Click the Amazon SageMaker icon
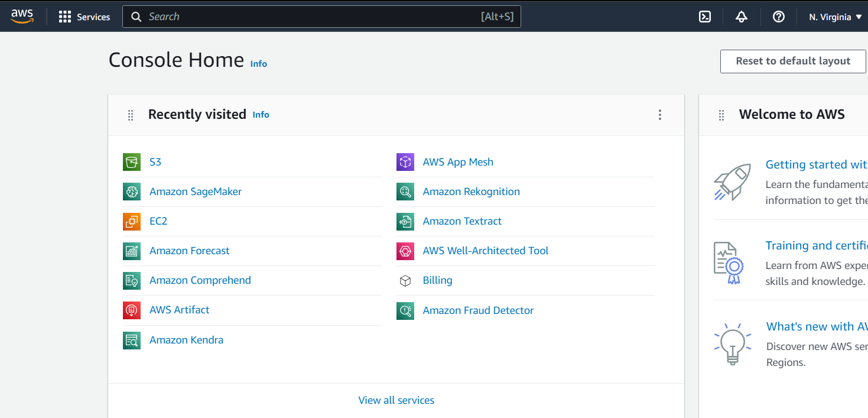This screenshot has width=868, height=418. click(x=132, y=192)
